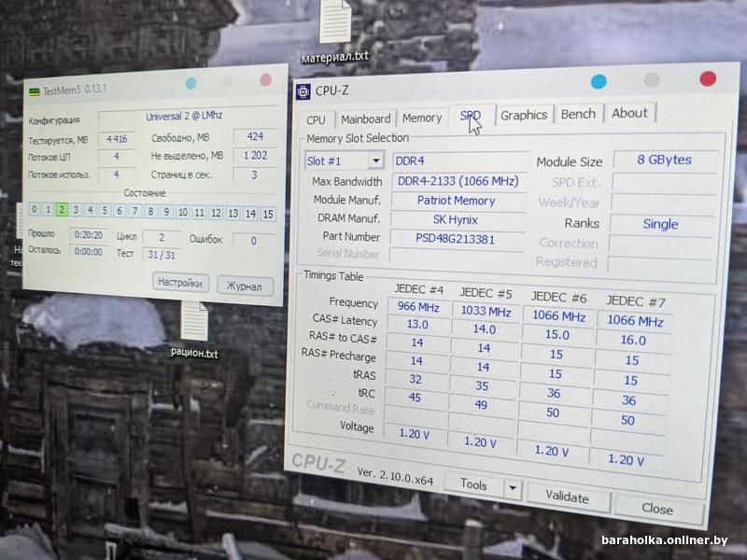Click the CPU-Z logo icon in title bar

point(303,91)
